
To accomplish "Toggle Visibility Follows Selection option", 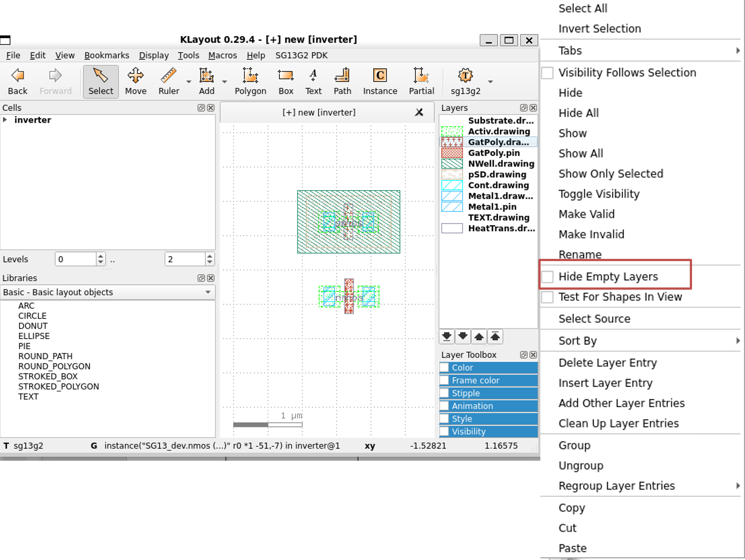I will [x=548, y=73].
